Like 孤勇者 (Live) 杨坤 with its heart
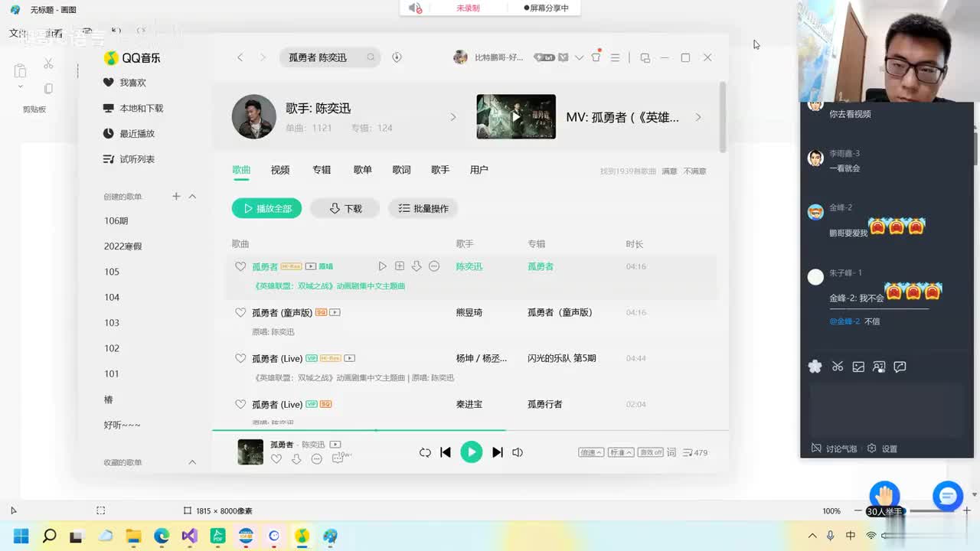980x551 pixels. coord(240,358)
